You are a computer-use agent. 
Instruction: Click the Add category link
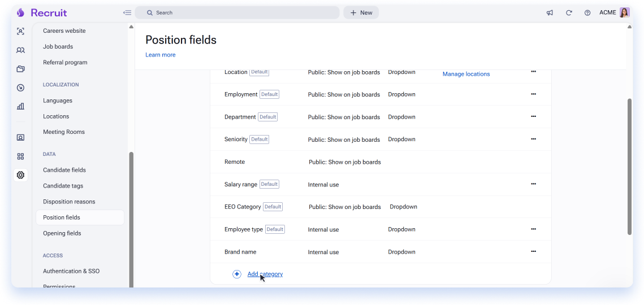pos(265,274)
